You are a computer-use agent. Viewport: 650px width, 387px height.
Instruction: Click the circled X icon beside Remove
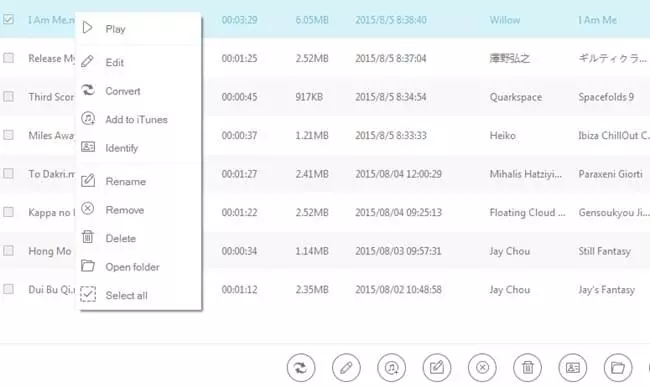click(87, 208)
